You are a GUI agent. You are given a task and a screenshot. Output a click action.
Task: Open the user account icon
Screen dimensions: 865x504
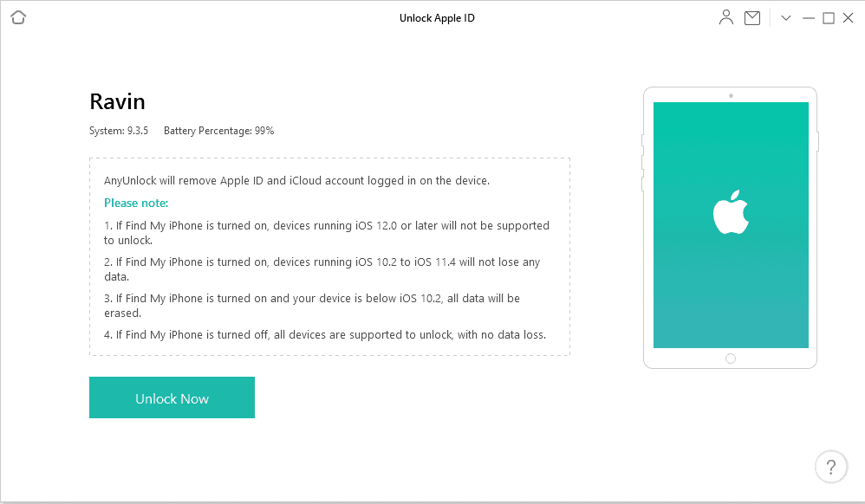726,17
